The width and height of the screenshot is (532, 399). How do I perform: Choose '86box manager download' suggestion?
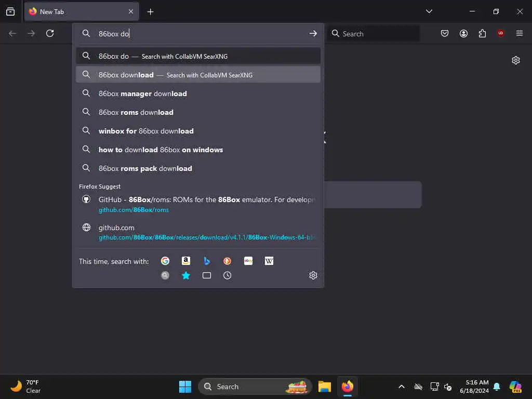click(x=198, y=94)
